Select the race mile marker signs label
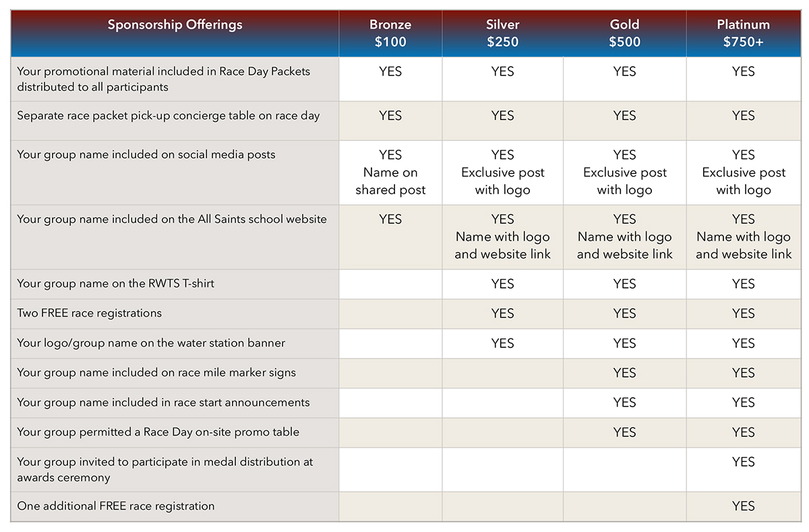 156,373
